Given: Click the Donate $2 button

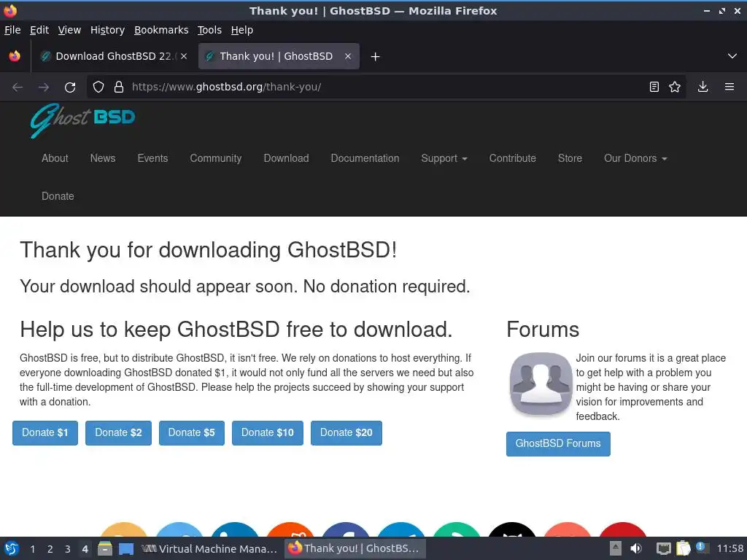Looking at the screenshot, I should (x=119, y=433).
